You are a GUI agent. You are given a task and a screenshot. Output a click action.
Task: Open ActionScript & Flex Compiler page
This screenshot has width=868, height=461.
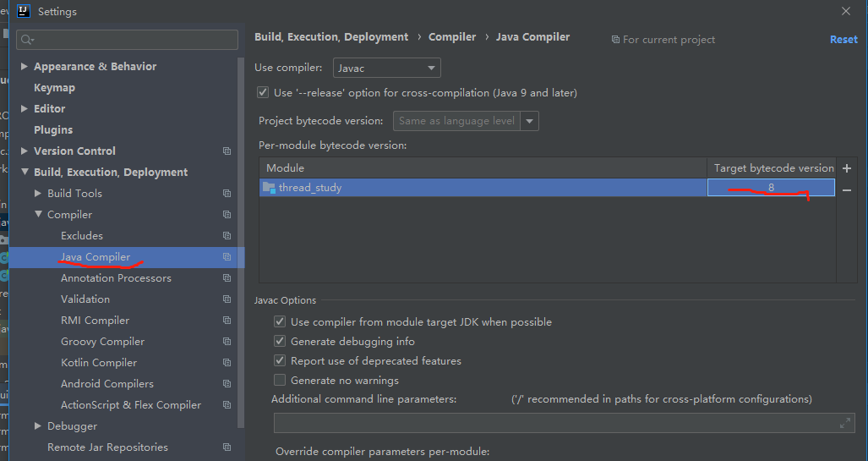(131, 405)
